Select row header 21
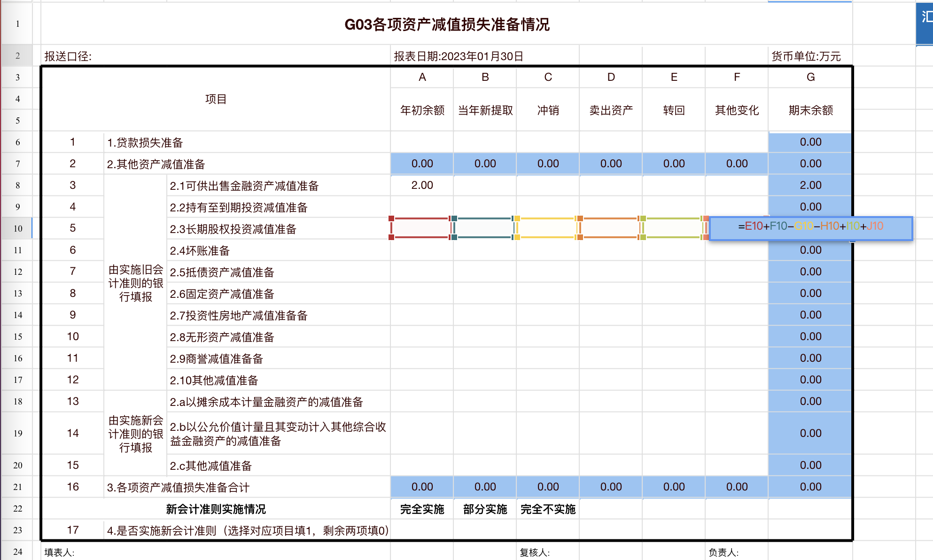The image size is (933, 560). pos(17,487)
